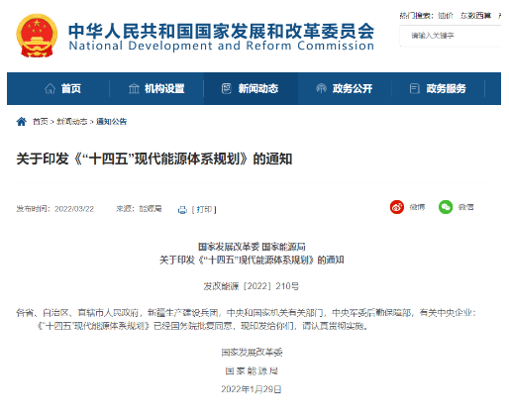Click the 东数西算 hot search keyword

tap(475, 16)
